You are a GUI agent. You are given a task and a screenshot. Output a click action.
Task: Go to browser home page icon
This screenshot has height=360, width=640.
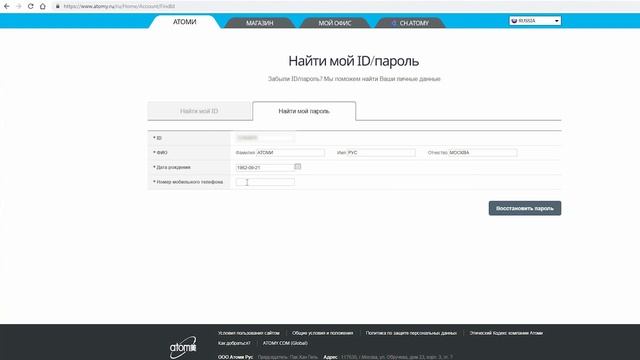click(43, 6)
